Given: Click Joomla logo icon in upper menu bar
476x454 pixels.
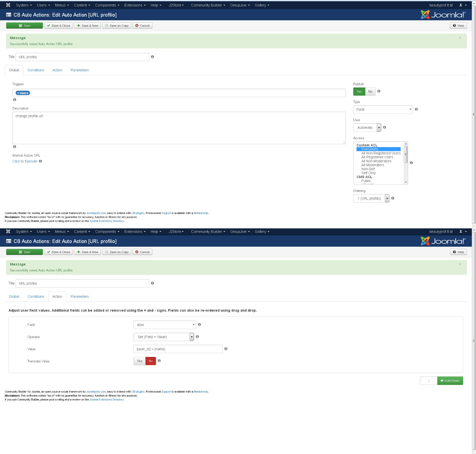Looking at the screenshot, I should pos(8,5).
